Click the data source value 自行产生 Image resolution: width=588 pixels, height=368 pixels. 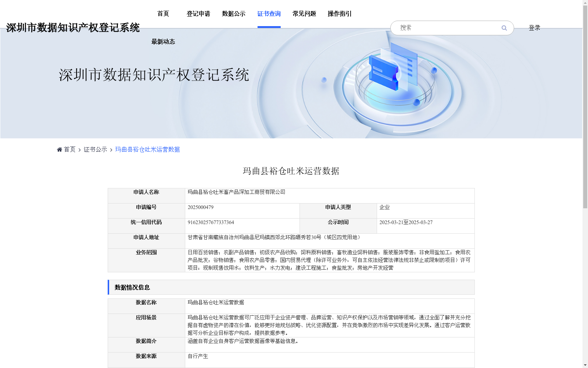tap(198, 356)
